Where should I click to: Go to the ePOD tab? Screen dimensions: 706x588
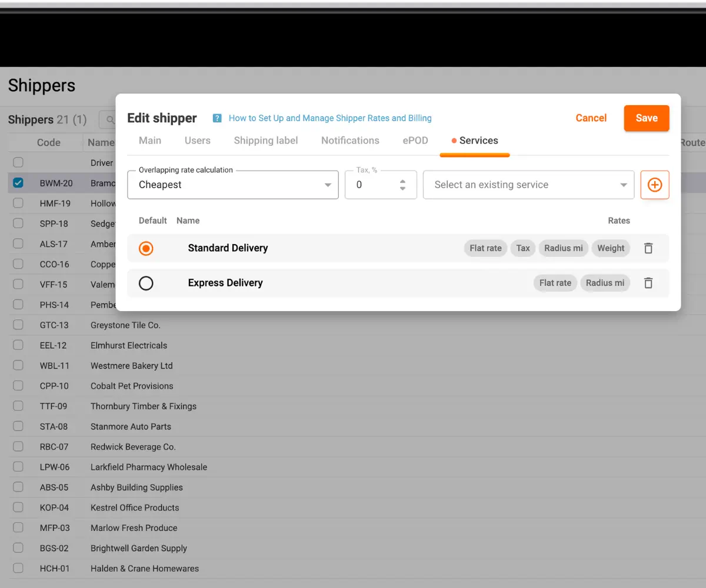click(415, 141)
